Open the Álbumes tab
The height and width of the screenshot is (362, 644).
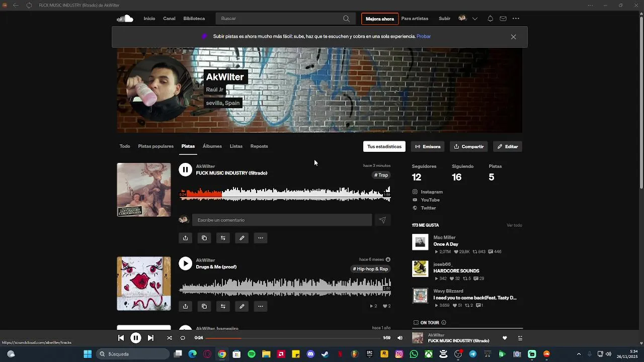(x=212, y=146)
